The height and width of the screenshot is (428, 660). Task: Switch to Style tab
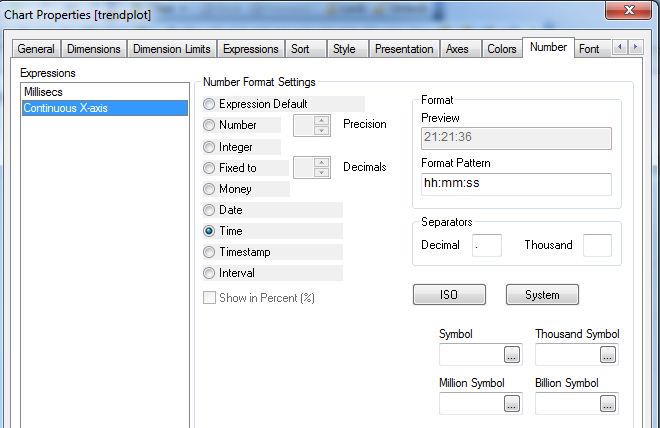tap(348, 49)
